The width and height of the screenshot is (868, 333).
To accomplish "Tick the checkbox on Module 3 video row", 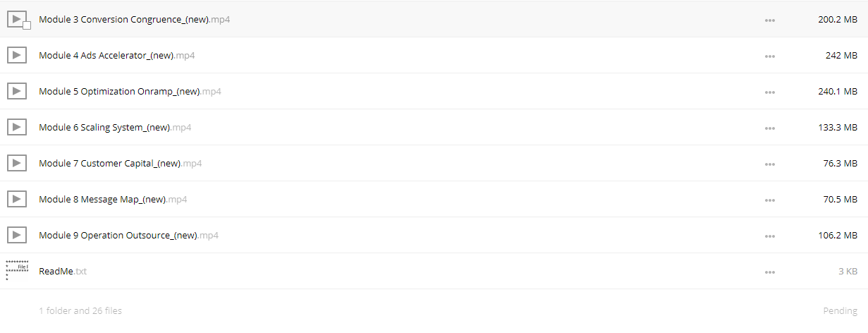I will tap(27, 25).
